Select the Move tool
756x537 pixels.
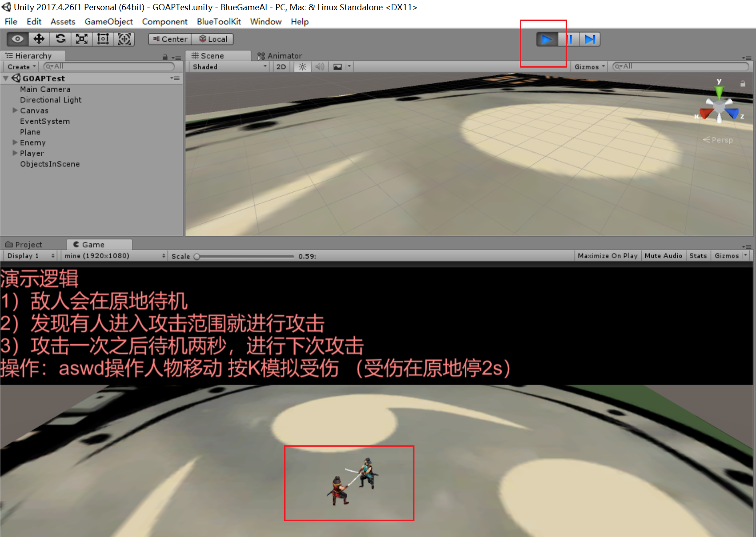[x=39, y=39]
